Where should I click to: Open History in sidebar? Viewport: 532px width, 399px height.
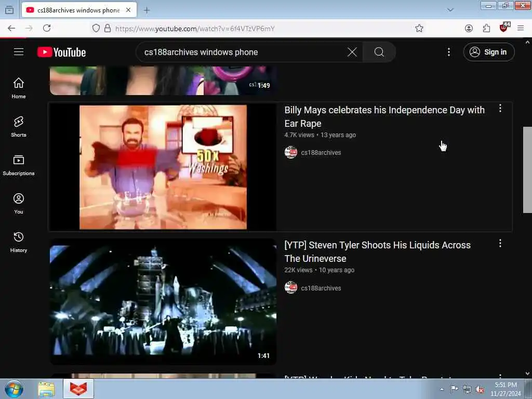coord(19,242)
